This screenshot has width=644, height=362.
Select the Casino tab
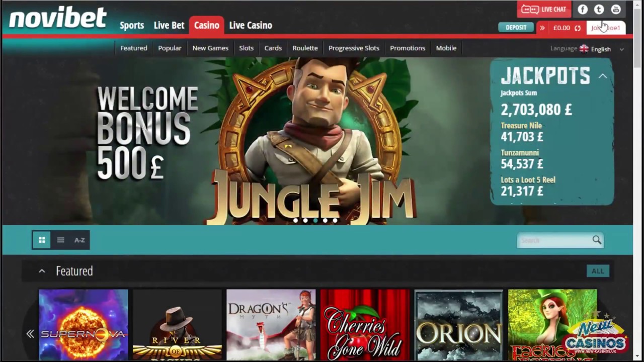click(x=207, y=25)
